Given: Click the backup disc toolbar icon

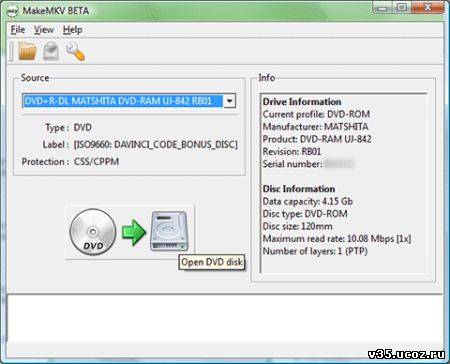Looking at the screenshot, I should coord(51,51).
